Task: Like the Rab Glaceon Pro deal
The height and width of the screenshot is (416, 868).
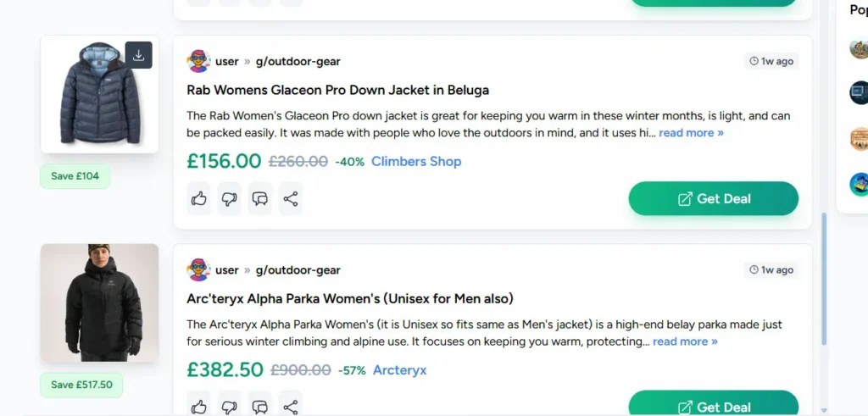Action: 199,199
